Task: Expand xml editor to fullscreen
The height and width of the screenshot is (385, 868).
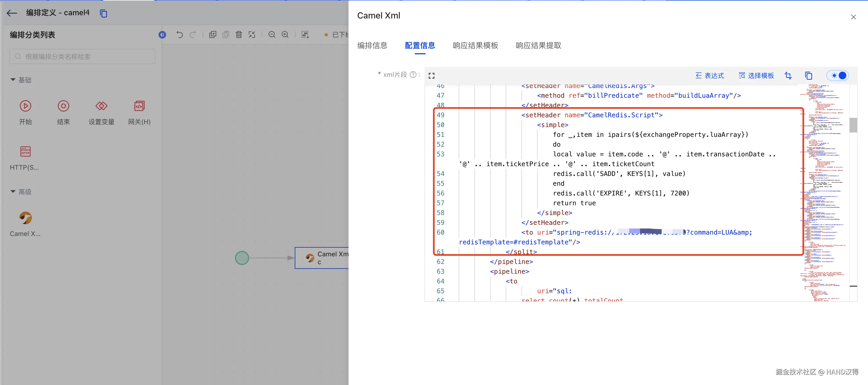Action: [431, 75]
